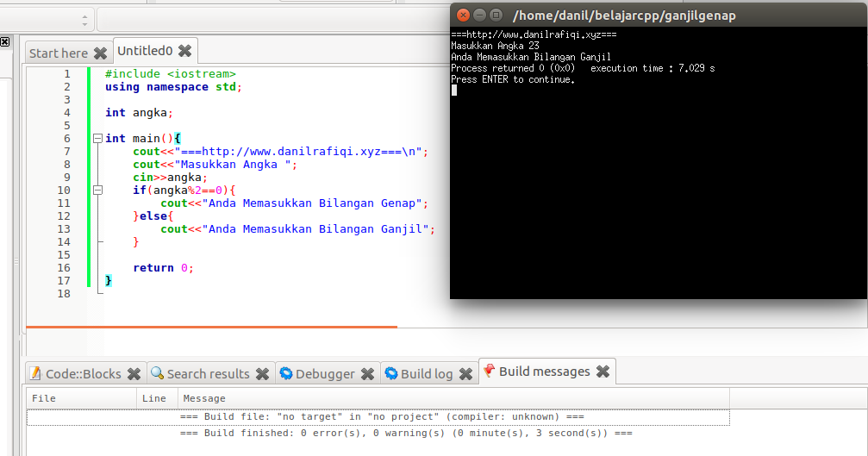Click the Build messages flag icon
Screen dimensions: 868x456
click(489, 371)
